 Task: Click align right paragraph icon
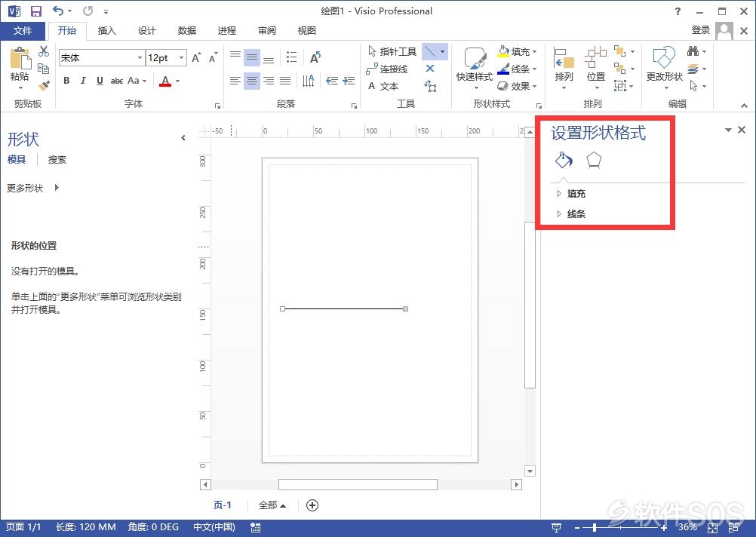click(269, 81)
